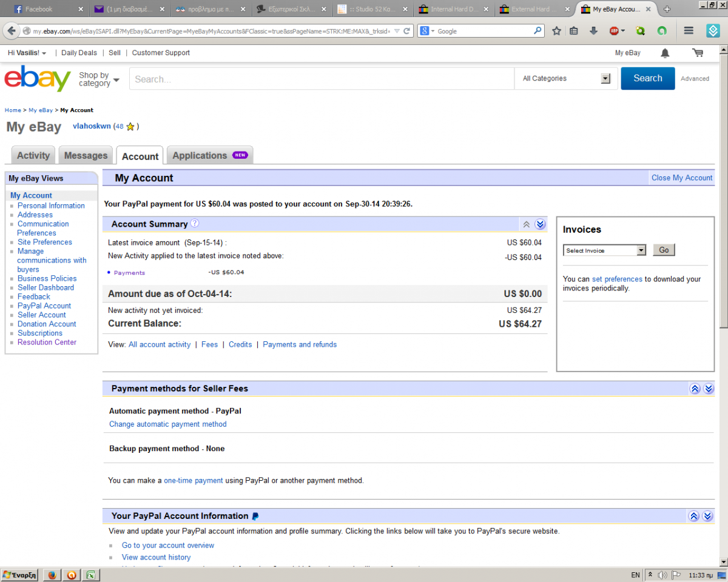This screenshot has height=582, width=728.
Task: Click the search magnifier in Google box
Action: tap(538, 31)
